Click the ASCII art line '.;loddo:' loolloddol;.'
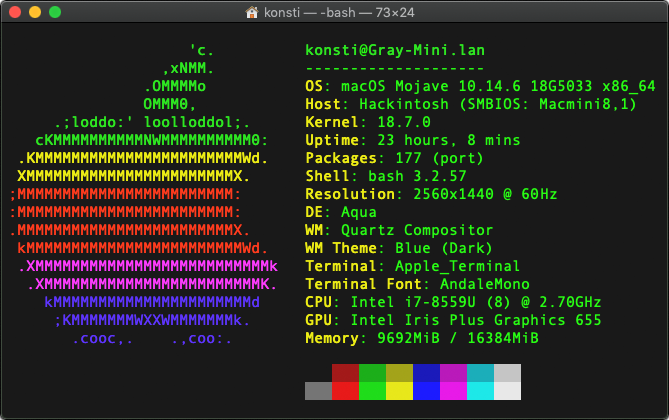 pyautogui.click(x=152, y=122)
